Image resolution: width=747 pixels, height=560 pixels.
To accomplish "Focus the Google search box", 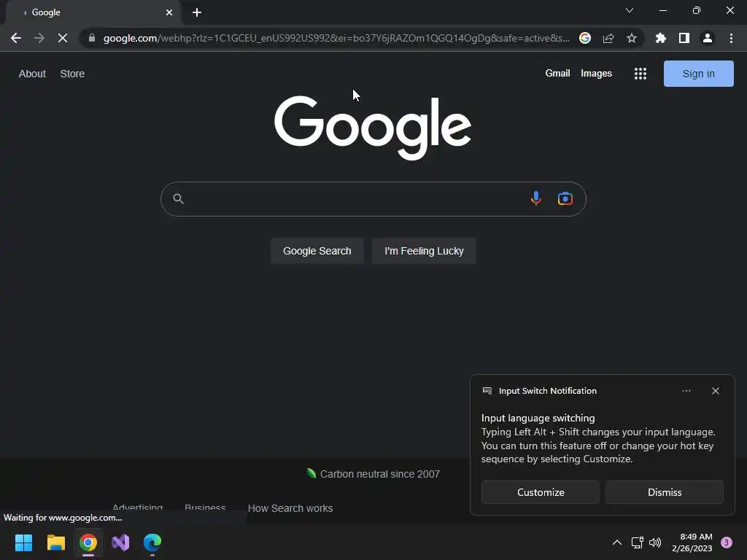I will tap(373, 199).
